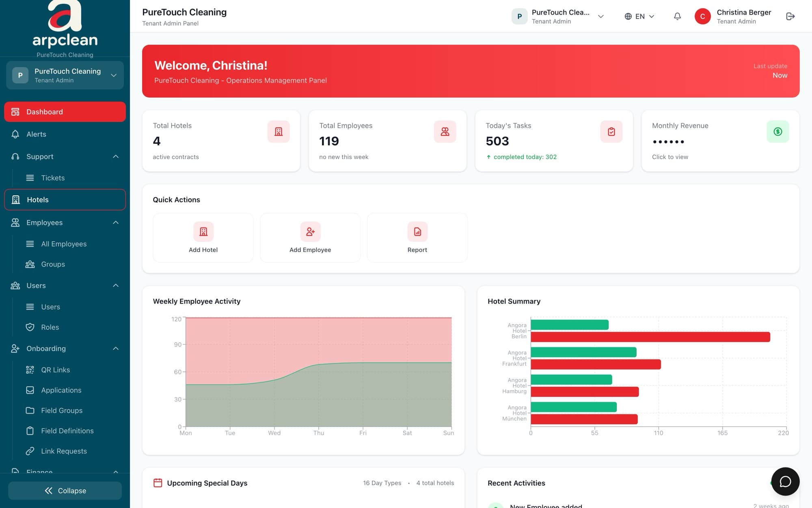812x508 pixels.
Task: Click the Field Groups folder icon
Action: coord(30,410)
